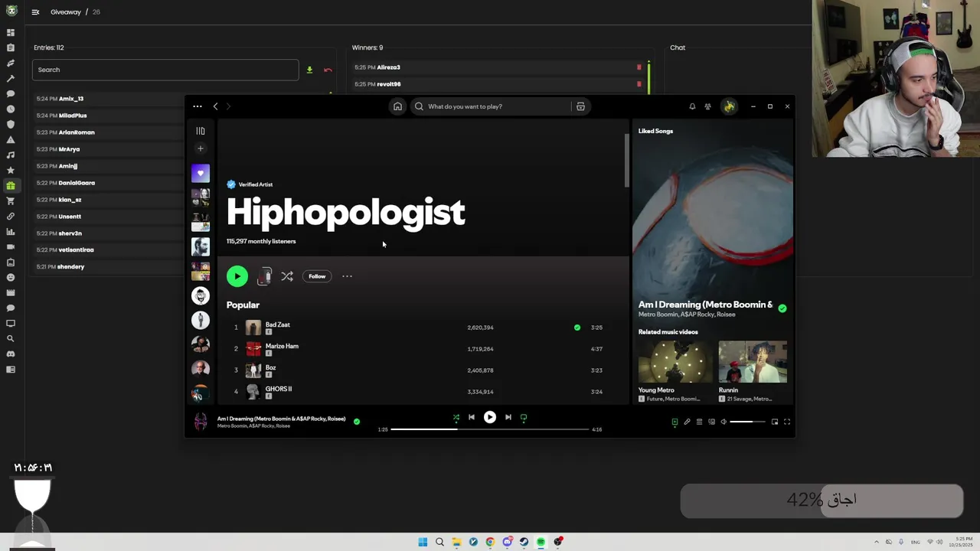The image size is (980, 551).
Task: Open Chrome from the taskbar
Action: (490, 542)
